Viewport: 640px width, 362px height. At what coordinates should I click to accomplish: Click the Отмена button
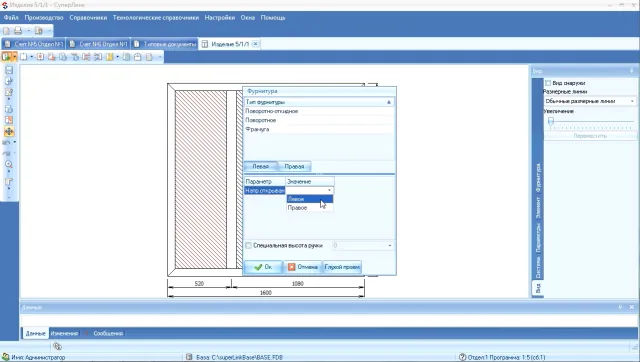302,267
